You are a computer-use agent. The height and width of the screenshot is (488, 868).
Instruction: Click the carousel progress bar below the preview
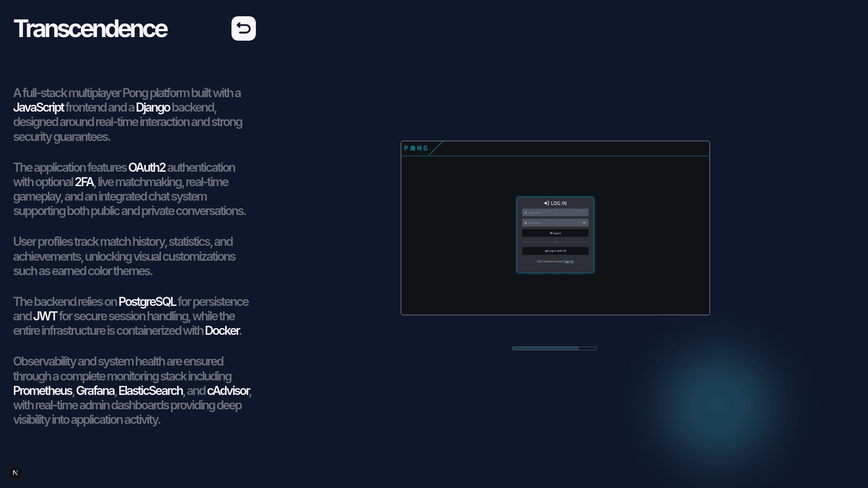click(554, 348)
